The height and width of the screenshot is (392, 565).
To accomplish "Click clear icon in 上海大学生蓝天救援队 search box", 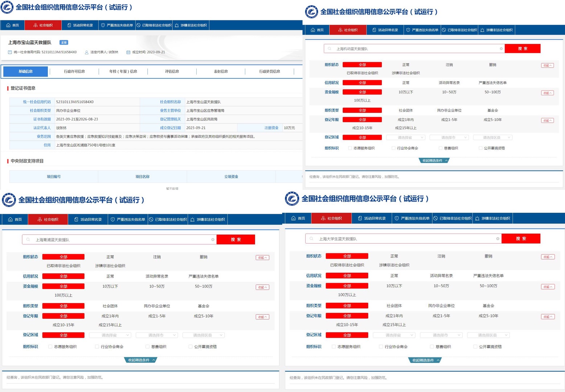I will tap(498, 239).
